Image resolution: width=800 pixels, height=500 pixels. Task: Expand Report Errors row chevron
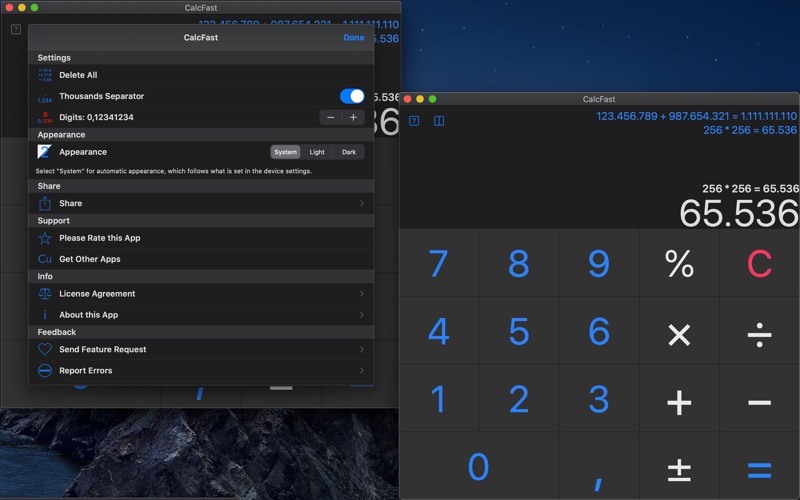point(361,370)
